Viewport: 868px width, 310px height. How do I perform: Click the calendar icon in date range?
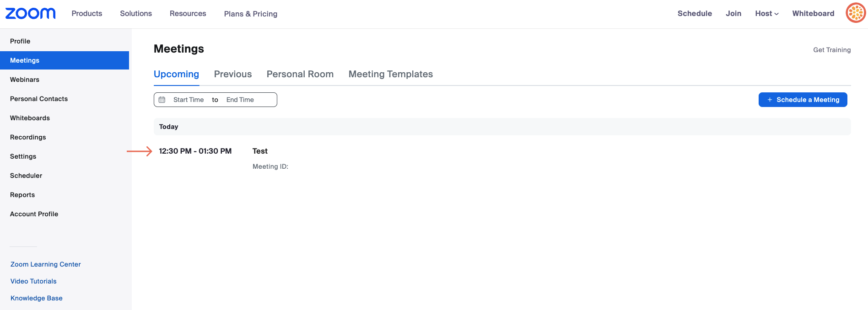tap(162, 100)
